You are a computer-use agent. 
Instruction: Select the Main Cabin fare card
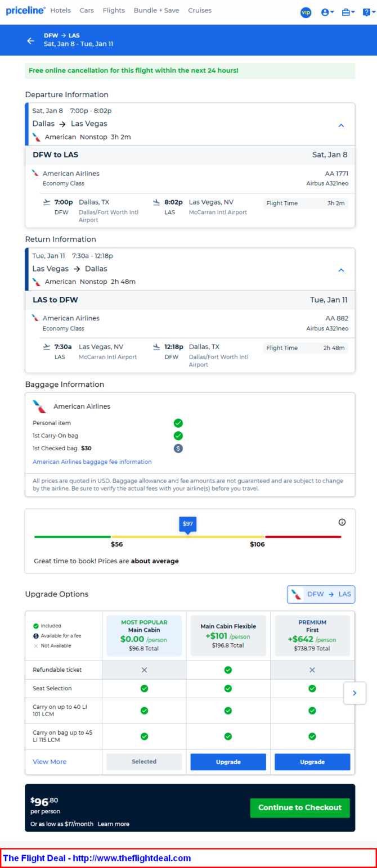144,636
